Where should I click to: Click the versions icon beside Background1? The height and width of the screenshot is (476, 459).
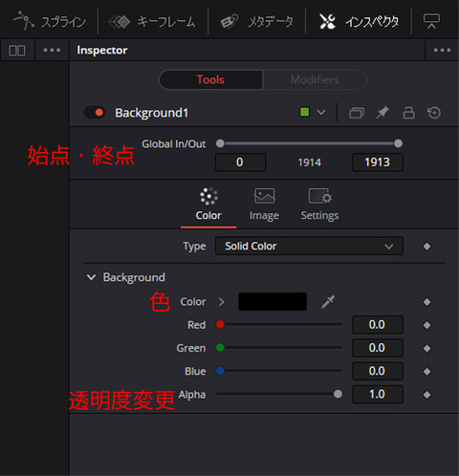pos(357,113)
